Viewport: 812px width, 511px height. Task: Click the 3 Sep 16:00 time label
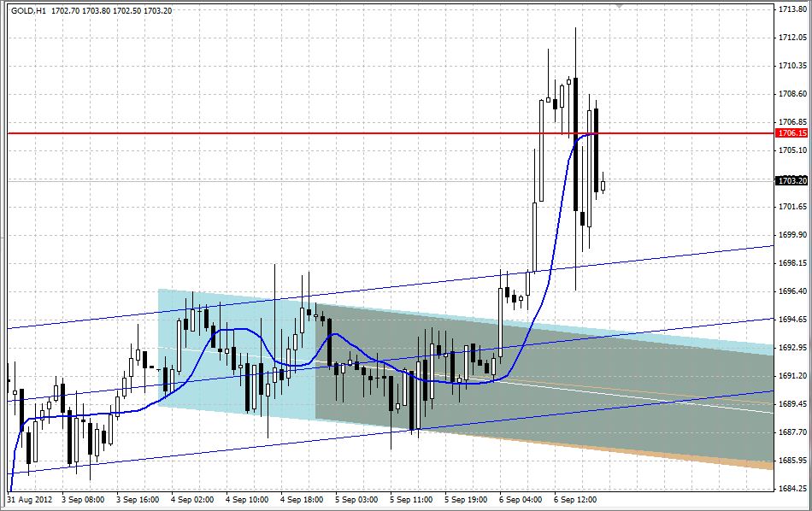click(x=138, y=500)
